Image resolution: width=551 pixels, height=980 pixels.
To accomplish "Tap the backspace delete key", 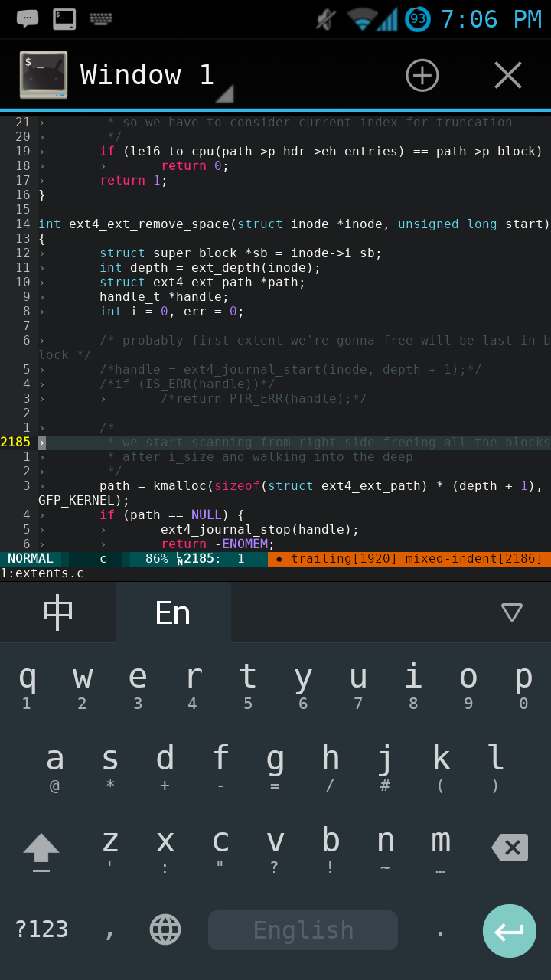I will pyautogui.click(x=510, y=848).
